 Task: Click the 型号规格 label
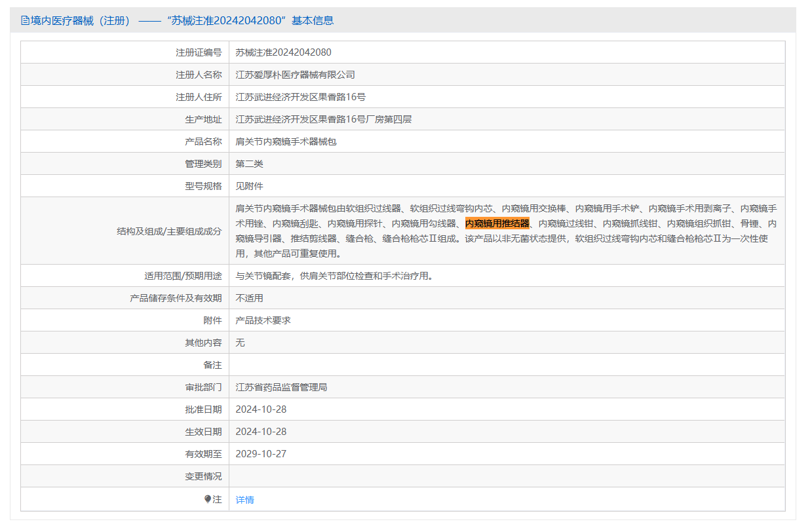tap(203, 186)
